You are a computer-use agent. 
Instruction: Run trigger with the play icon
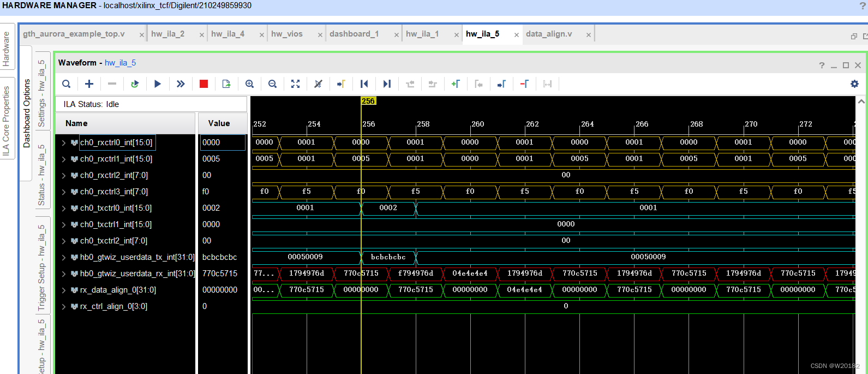pos(158,84)
